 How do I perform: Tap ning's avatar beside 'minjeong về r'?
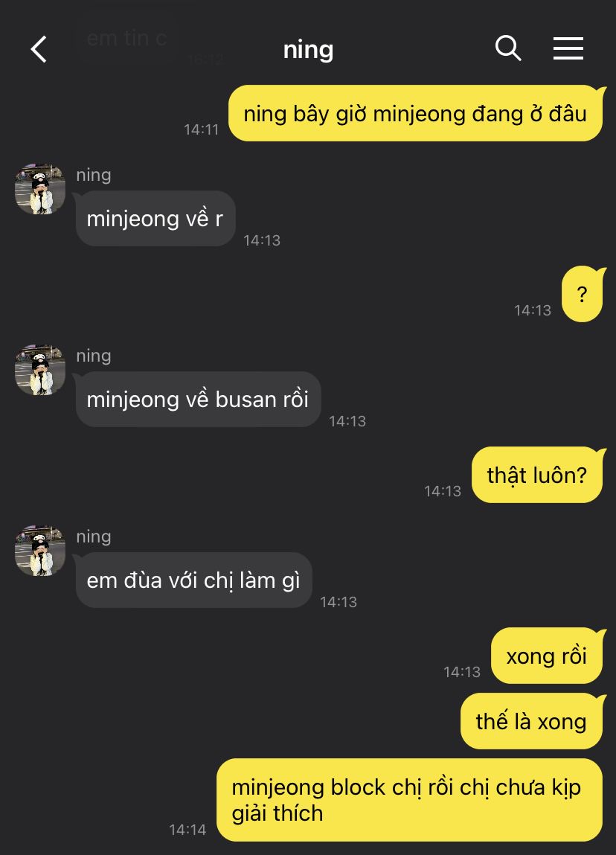pyautogui.click(x=39, y=189)
